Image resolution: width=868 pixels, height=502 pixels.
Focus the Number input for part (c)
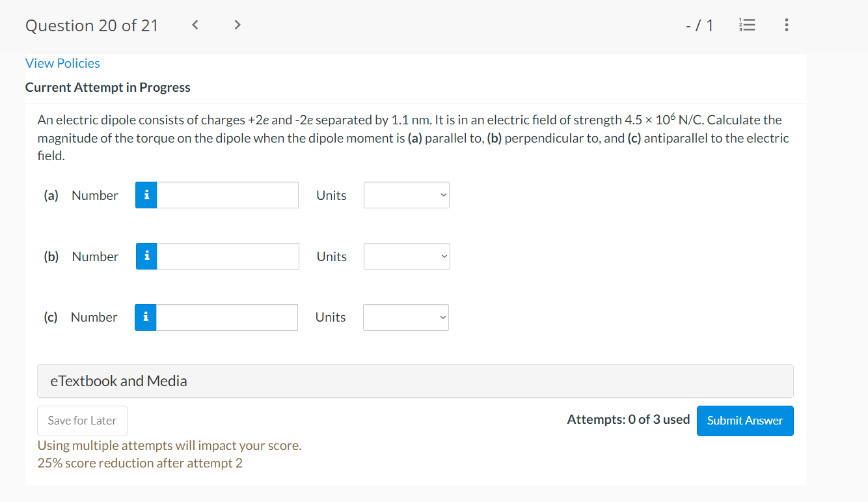(227, 317)
